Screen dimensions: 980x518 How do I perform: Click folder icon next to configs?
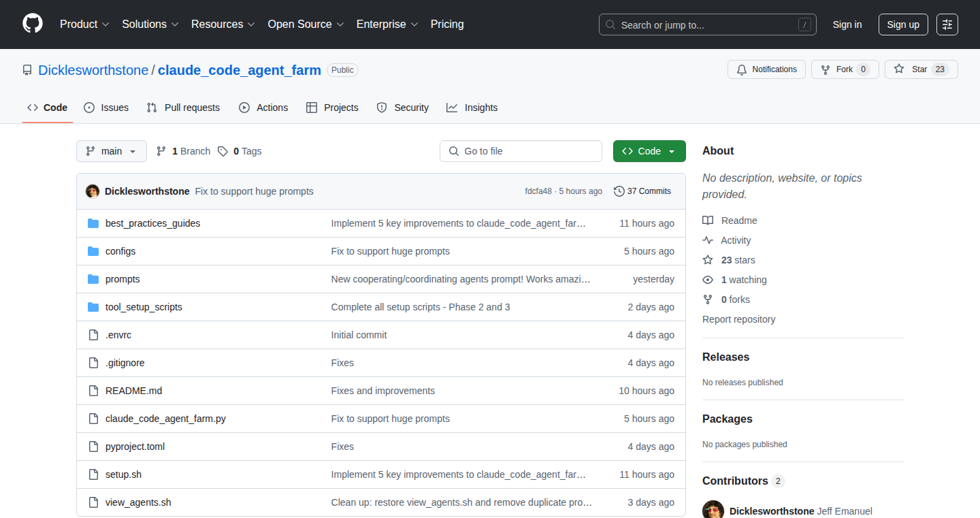coord(93,251)
